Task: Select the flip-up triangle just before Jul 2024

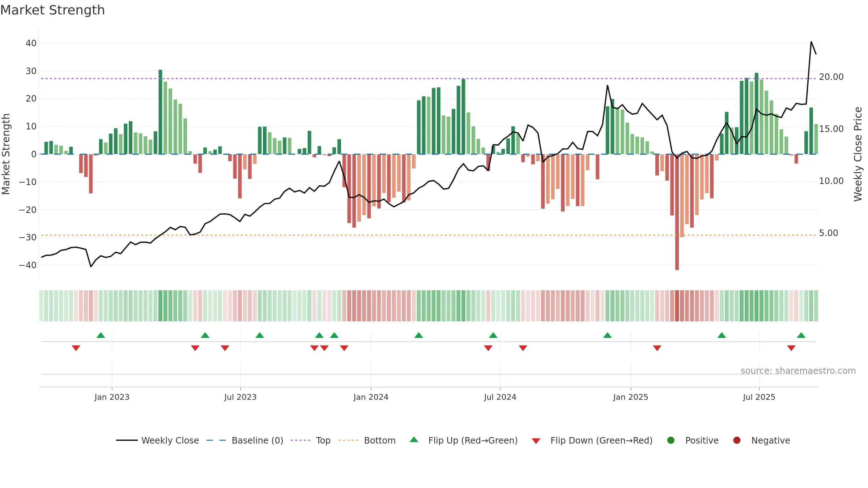Action: point(493,335)
